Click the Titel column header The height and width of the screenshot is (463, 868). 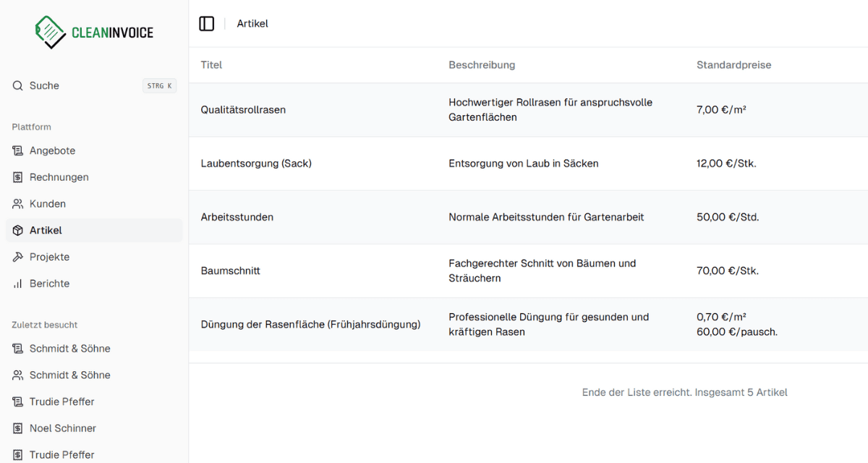coord(211,65)
